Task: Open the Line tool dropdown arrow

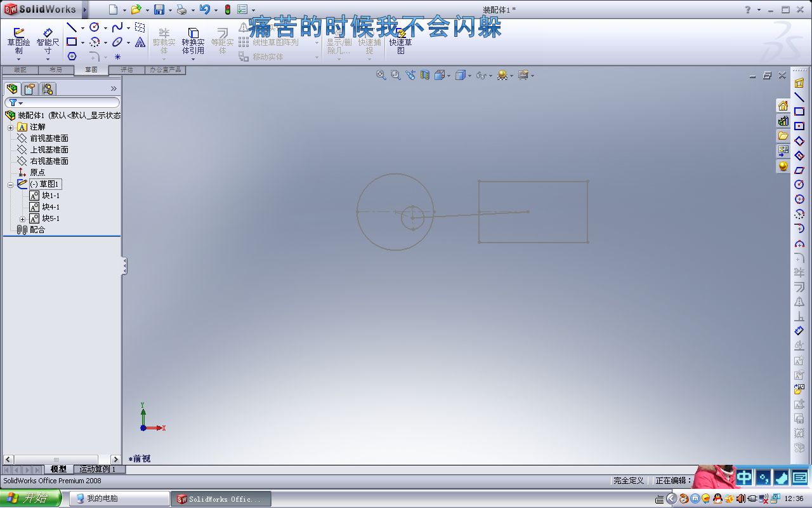Action: pyautogui.click(x=82, y=28)
